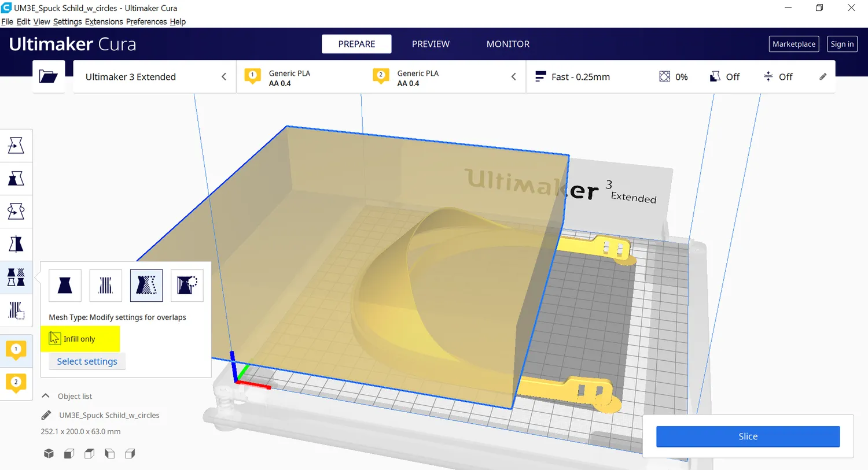Viewport: 868px width, 470px height.
Task: Click dimensions text 252.1 x 200.0 x 63.0 mm
Action: [x=80, y=431]
